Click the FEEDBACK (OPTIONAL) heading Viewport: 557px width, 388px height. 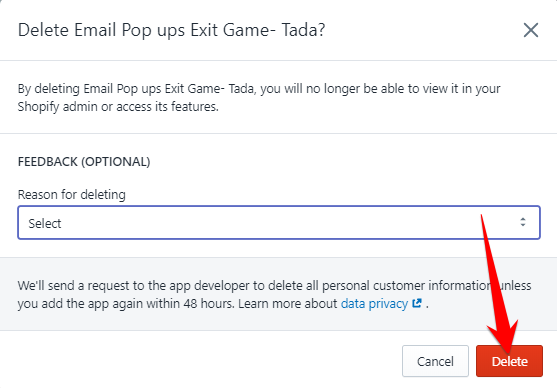(x=84, y=162)
